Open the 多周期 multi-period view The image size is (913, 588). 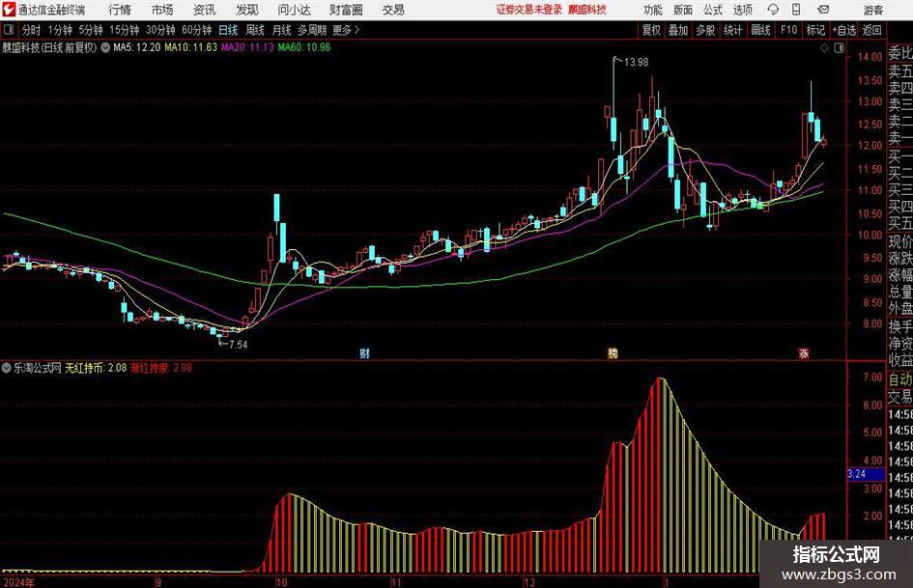(312, 30)
